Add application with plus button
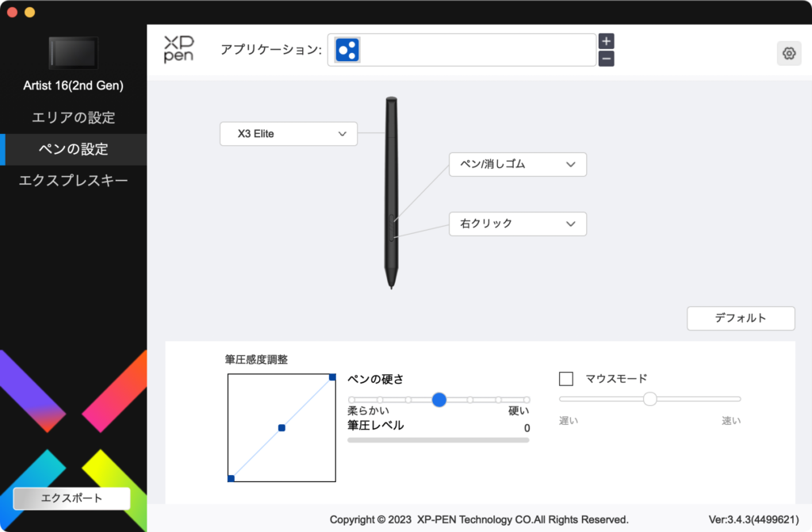The height and width of the screenshot is (532, 812). point(607,41)
